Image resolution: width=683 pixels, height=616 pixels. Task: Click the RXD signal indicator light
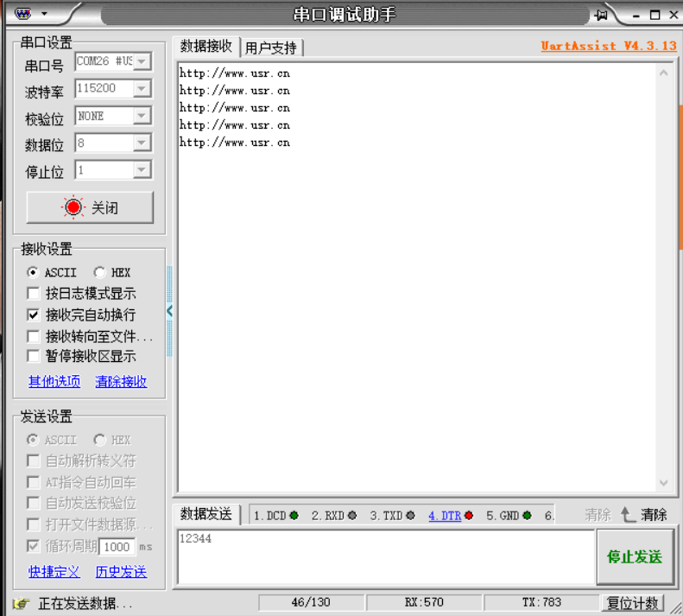[352, 516]
